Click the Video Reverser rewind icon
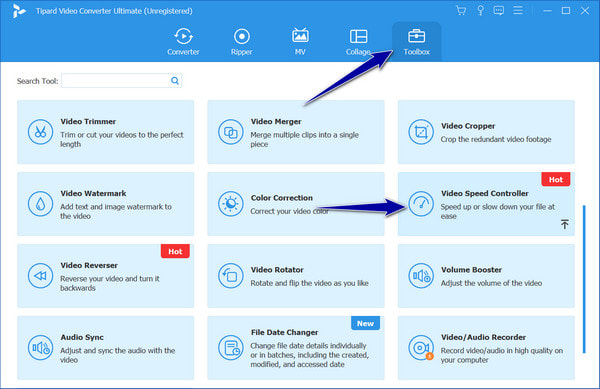Viewport: 600px width, 389px height. 40,276
